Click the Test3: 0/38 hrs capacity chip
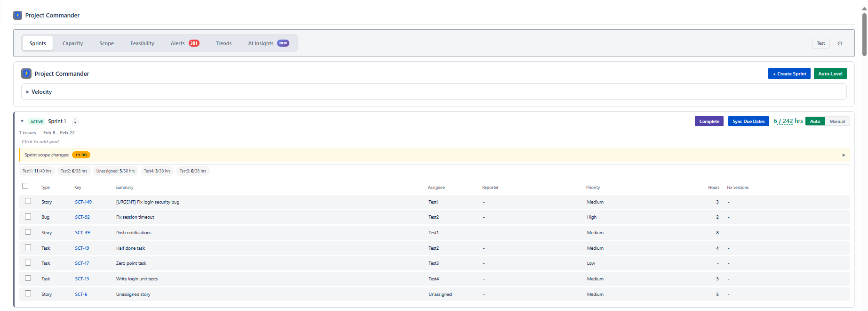Screen dimensions: 868x311 point(193,171)
